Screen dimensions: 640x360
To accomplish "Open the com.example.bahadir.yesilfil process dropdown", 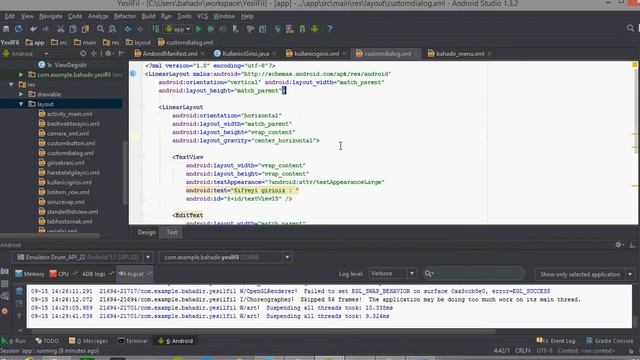I will pyautogui.click(x=225, y=257).
